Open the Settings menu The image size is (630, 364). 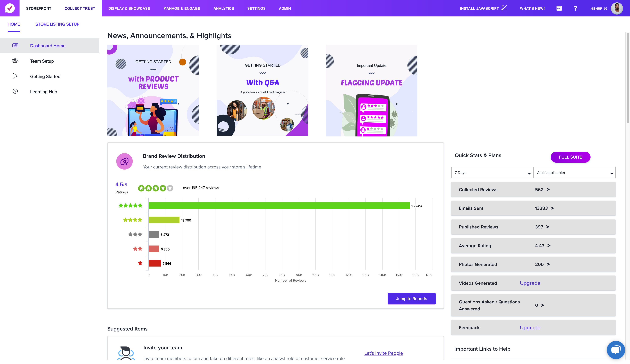coord(256,8)
